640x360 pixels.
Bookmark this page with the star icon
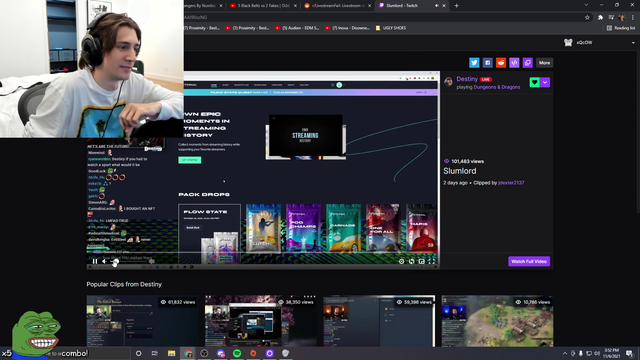(x=587, y=17)
